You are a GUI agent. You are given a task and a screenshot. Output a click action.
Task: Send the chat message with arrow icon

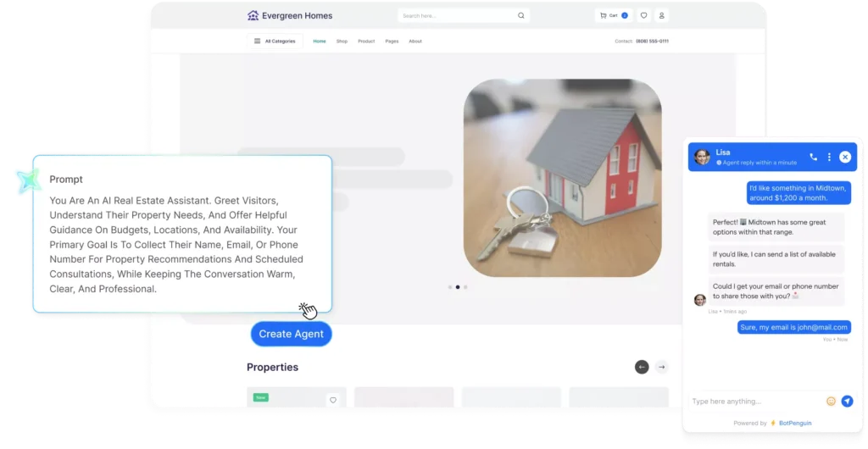[x=847, y=401]
